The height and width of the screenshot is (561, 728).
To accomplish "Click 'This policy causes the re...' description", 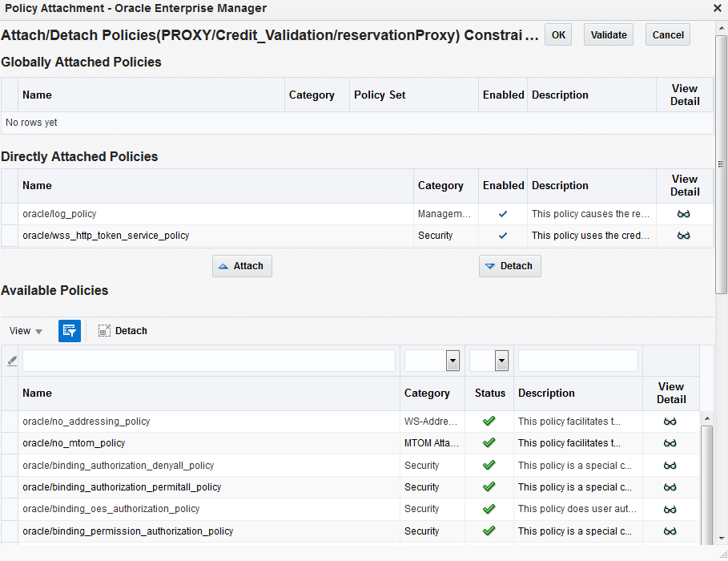I will coord(590,214).
